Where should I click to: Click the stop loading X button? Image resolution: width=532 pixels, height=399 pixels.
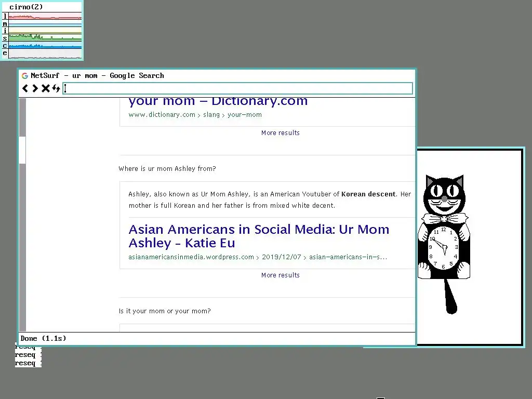[45, 88]
